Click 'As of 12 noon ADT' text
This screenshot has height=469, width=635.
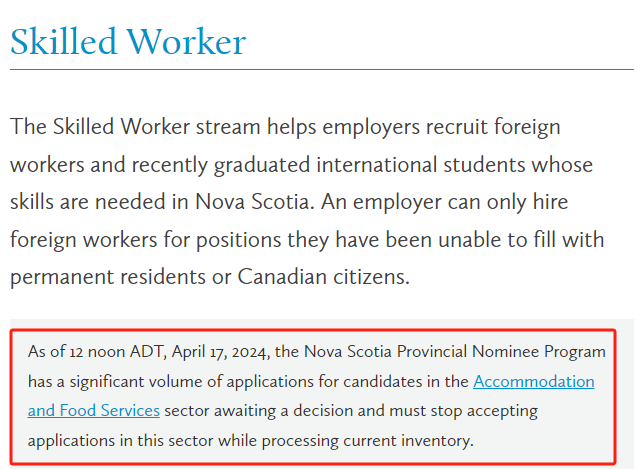click(96, 351)
